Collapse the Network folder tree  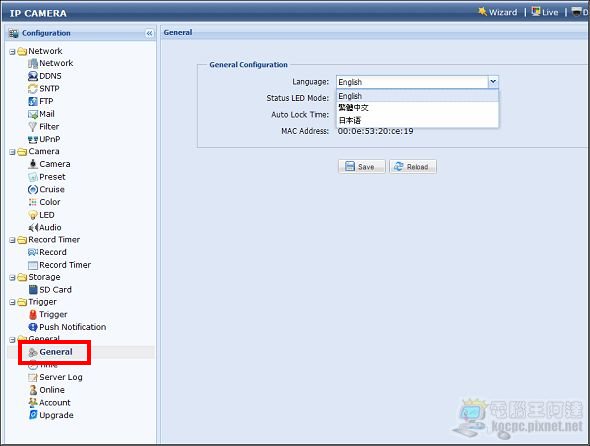coord(12,52)
